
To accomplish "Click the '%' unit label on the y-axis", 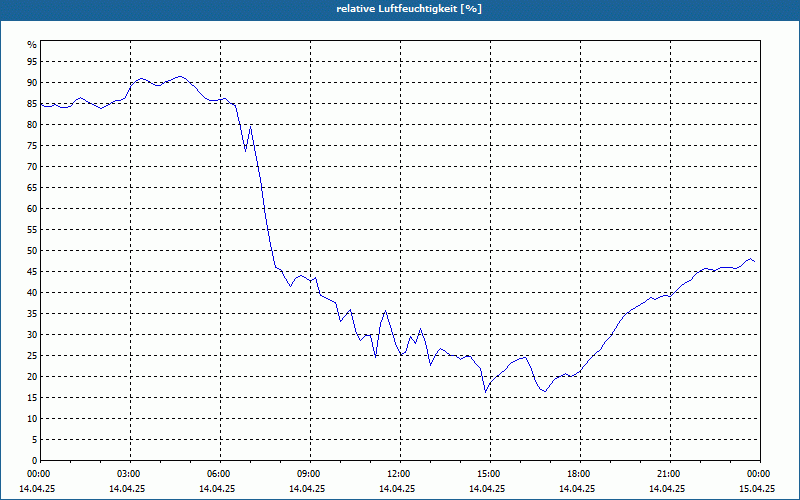I will pyautogui.click(x=32, y=45).
